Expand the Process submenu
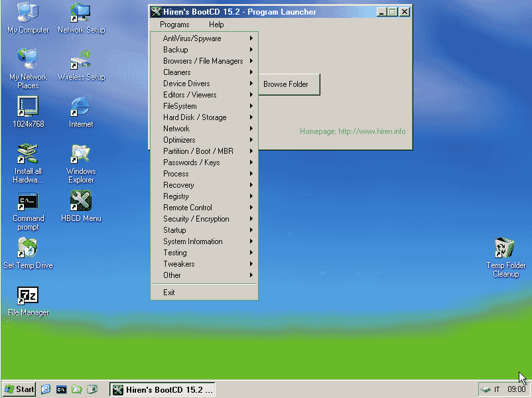 point(204,173)
